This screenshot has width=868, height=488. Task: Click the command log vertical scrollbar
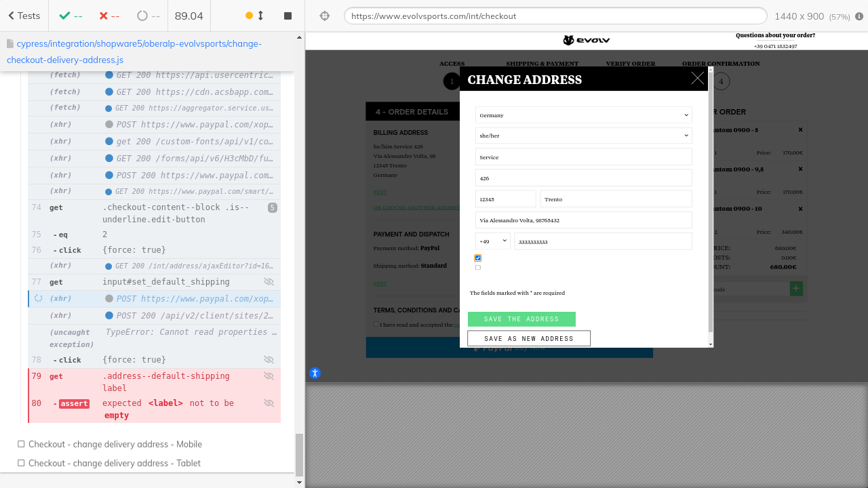click(x=299, y=454)
